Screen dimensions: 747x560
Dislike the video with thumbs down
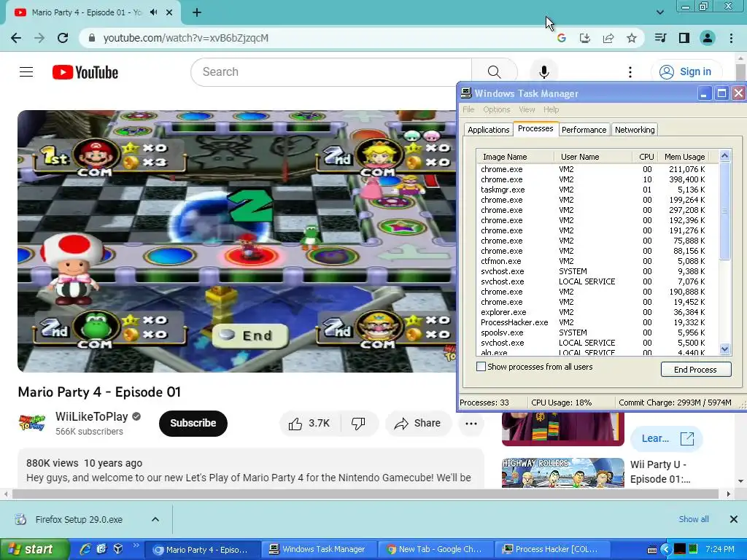tap(358, 424)
